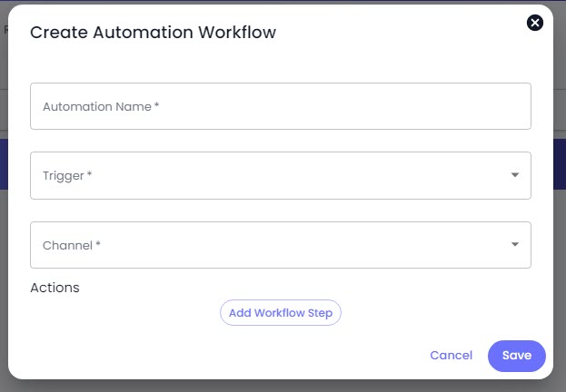
Task: Click the Channel field label
Action: point(72,245)
